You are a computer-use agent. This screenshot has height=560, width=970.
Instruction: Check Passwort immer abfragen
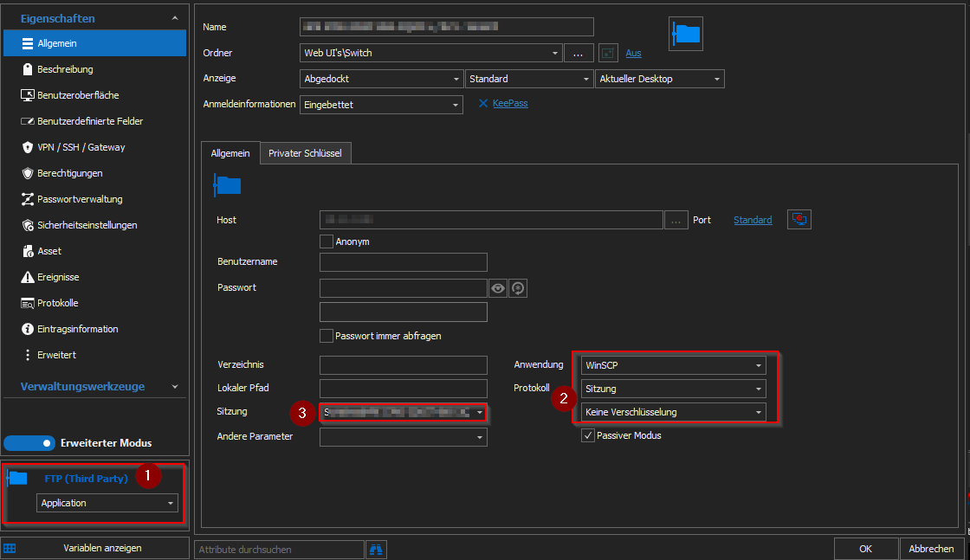[x=327, y=336]
